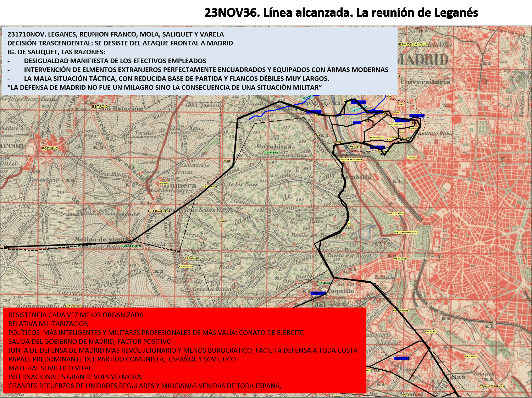Click the yellow 'C.MODELO' map label

pyautogui.click(x=411, y=157)
